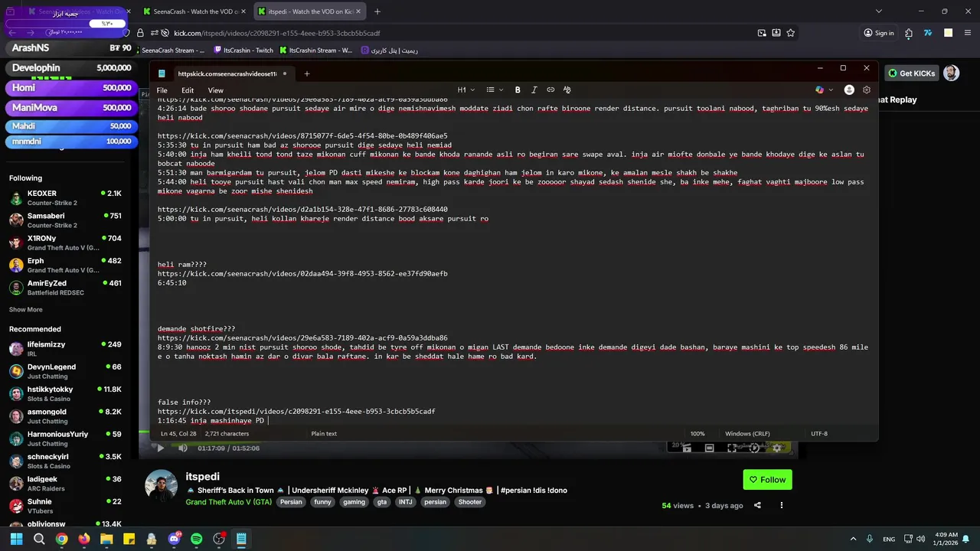
Task: Open Firefox from the taskbar
Action: (x=84, y=539)
